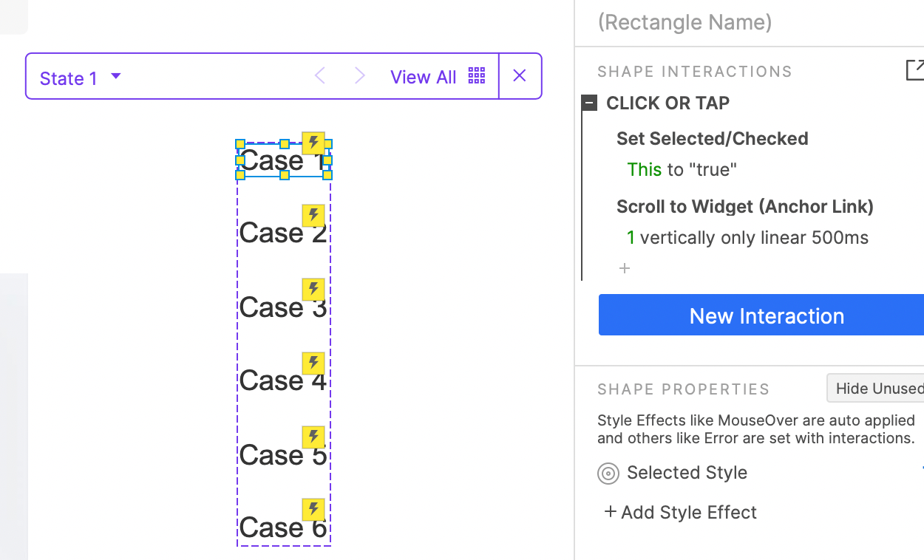The width and height of the screenshot is (924, 560).
Task: Click the New Interaction button
Action: pos(766,315)
